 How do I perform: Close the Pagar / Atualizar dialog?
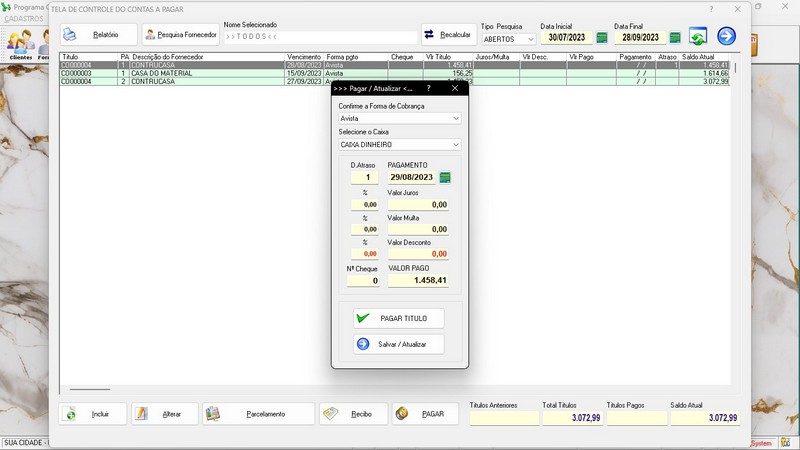(x=455, y=88)
